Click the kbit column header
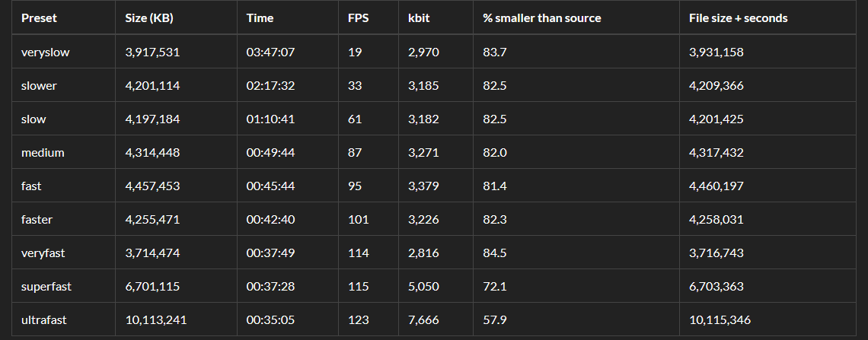This screenshot has width=868, height=340. click(x=419, y=18)
